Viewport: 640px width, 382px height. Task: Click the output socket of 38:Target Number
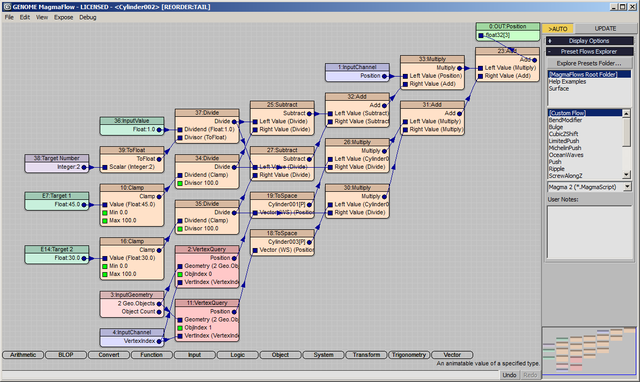point(84,167)
